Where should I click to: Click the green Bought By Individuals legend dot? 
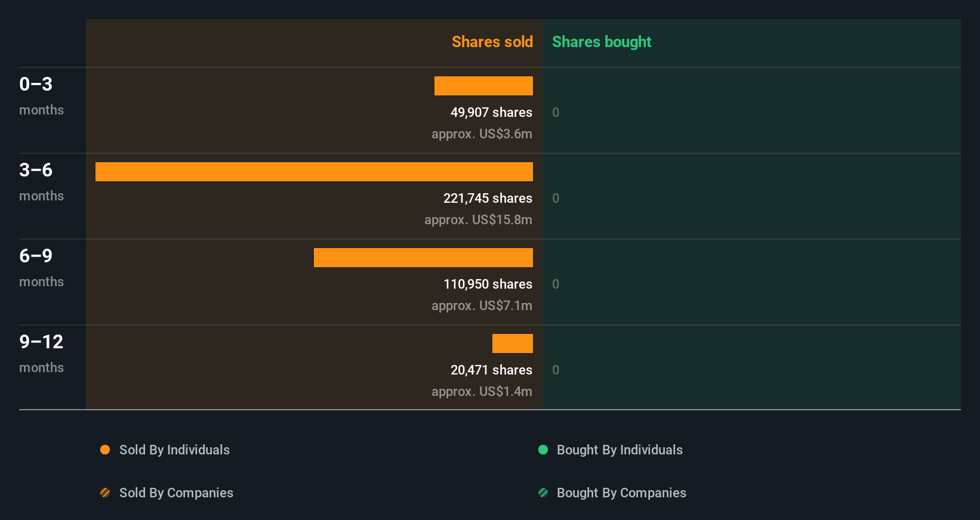point(543,450)
